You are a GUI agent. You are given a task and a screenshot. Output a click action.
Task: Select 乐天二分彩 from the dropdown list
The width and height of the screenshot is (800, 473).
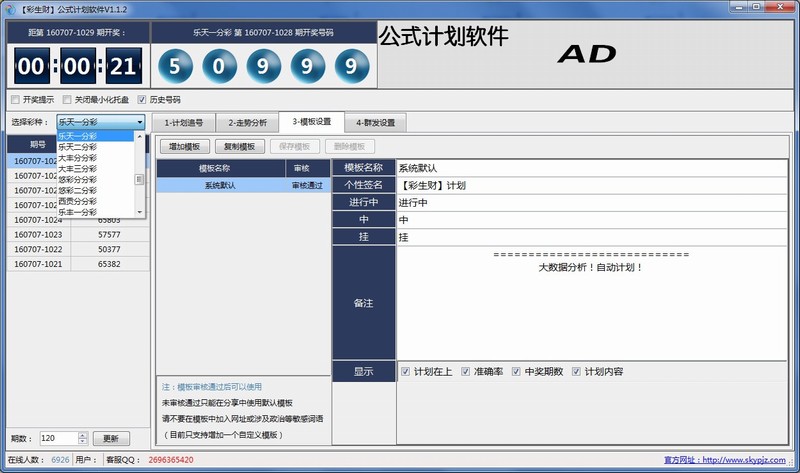click(78, 146)
